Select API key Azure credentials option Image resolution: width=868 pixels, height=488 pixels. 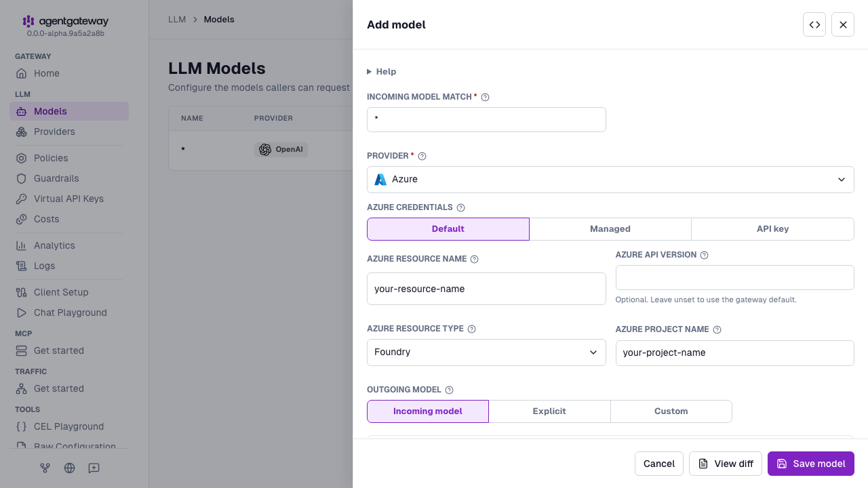772,229
